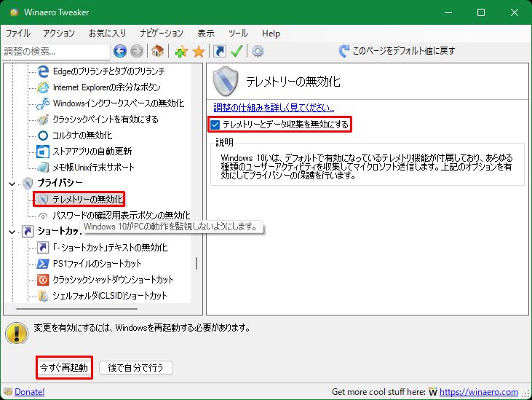
Task: Select Internet Explorerの余分なボタン tree item
Action: (106, 87)
